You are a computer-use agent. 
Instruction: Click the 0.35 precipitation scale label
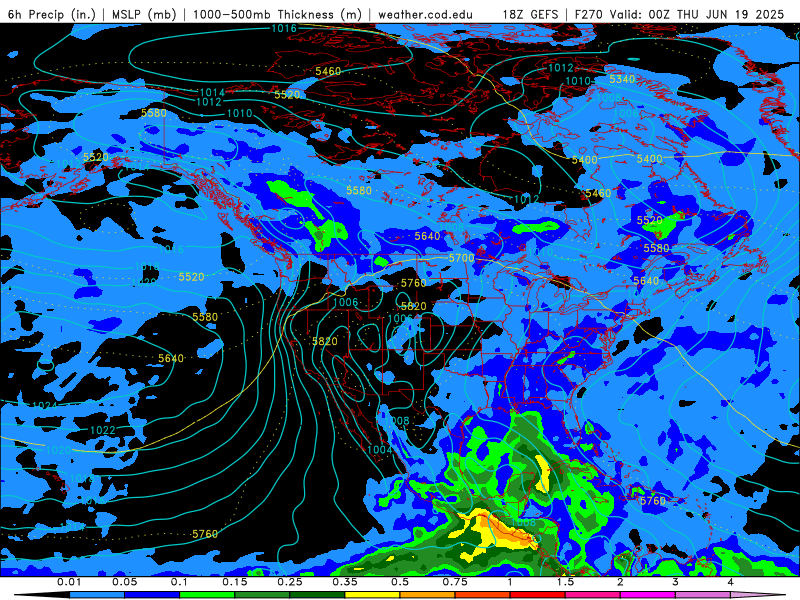345,582
